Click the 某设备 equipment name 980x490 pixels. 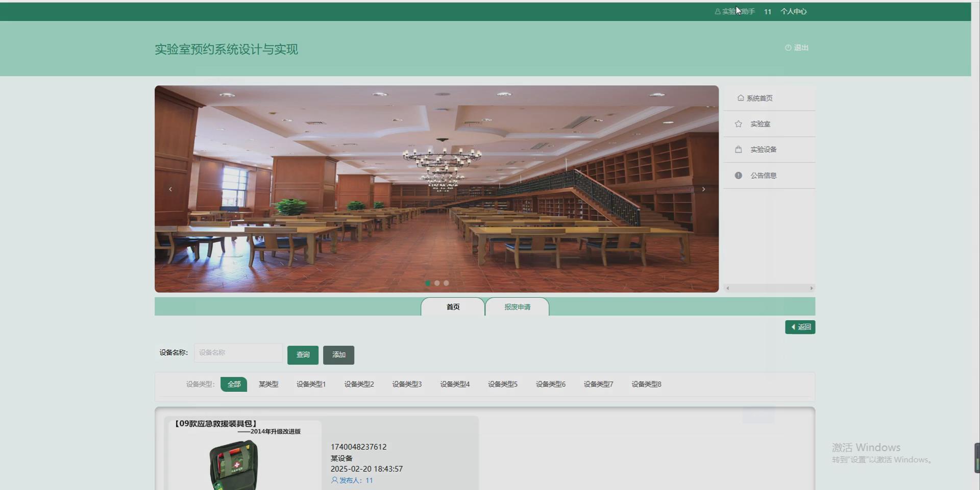[341, 458]
